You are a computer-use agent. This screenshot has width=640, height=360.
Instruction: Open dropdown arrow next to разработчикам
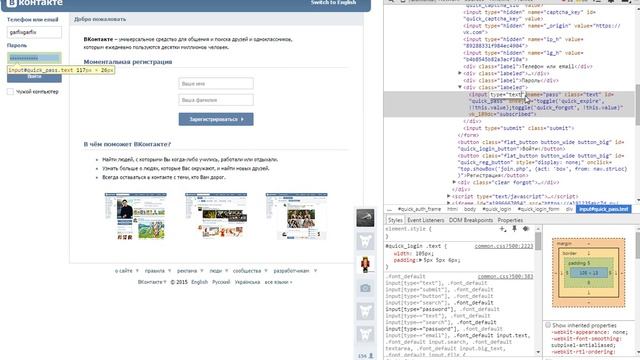pyautogui.click(x=315, y=271)
